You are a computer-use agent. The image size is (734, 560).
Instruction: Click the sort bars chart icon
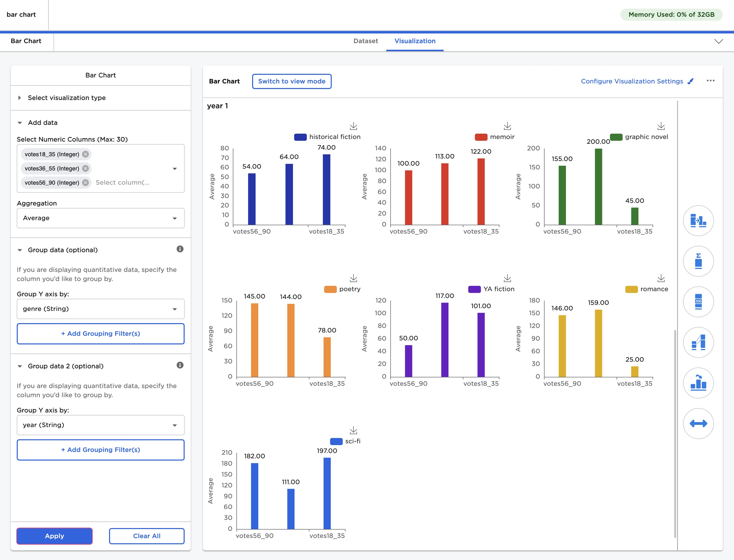698,383
